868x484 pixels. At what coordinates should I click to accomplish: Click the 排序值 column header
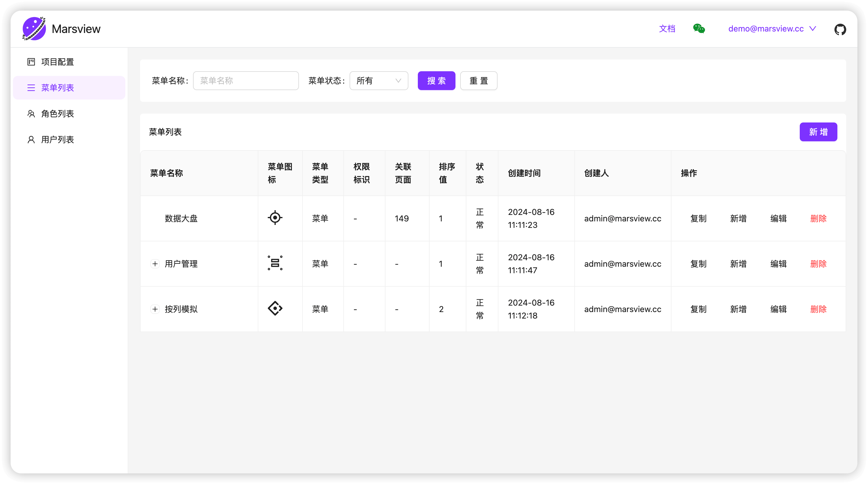coord(447,173)
